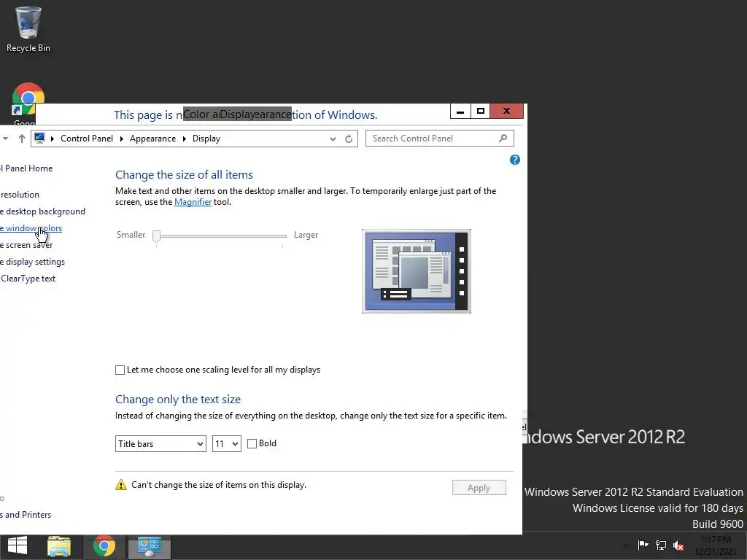The height and width of the screenshot is (560, 747).
Task: Open Adjust ClearType text link
Action: [28, 279]
